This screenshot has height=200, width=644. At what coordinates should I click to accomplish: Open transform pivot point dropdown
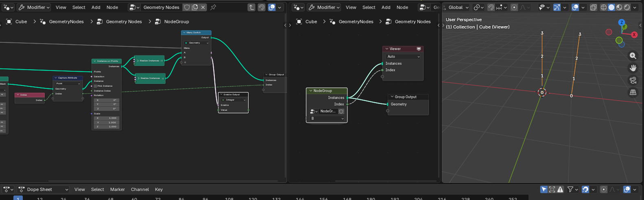(x=479, y=7)
